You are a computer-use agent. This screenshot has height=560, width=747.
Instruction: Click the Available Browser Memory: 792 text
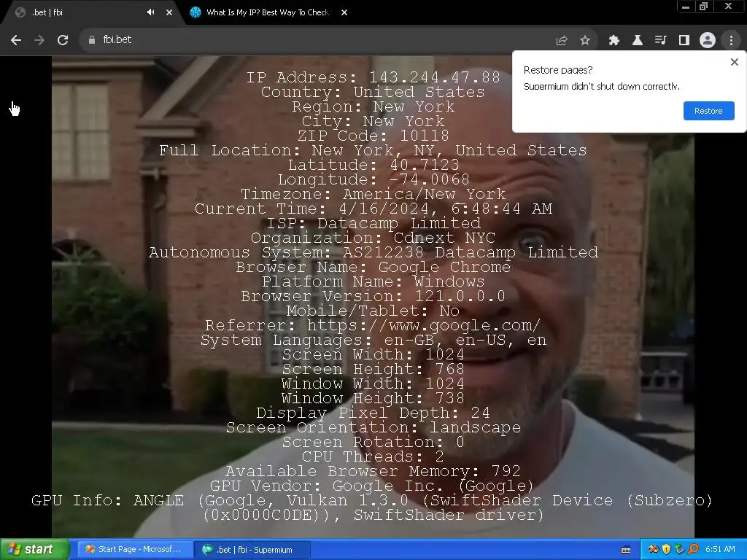pyautogui.click(x=373, y=471)
